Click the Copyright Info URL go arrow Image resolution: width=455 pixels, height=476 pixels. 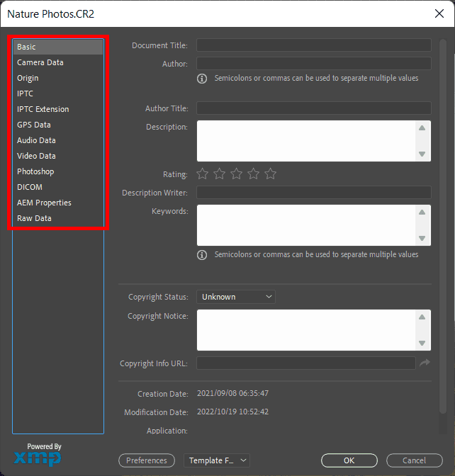[x=425, y=363]
